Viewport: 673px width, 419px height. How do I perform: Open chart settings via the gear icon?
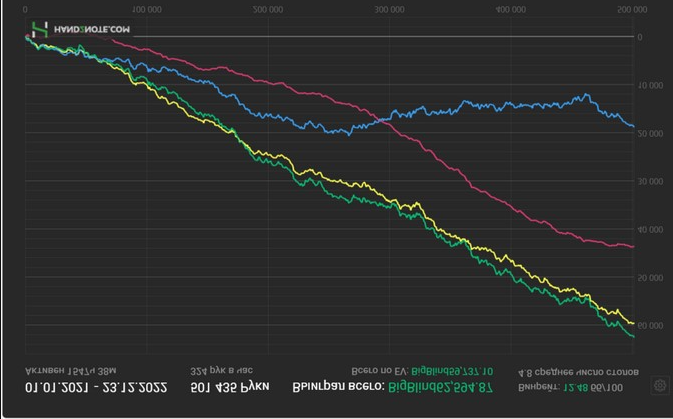coord(660,385)
